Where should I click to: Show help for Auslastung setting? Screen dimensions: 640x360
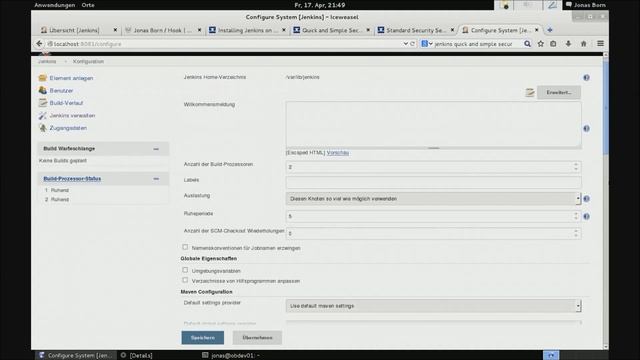click(x=586, y=199)
